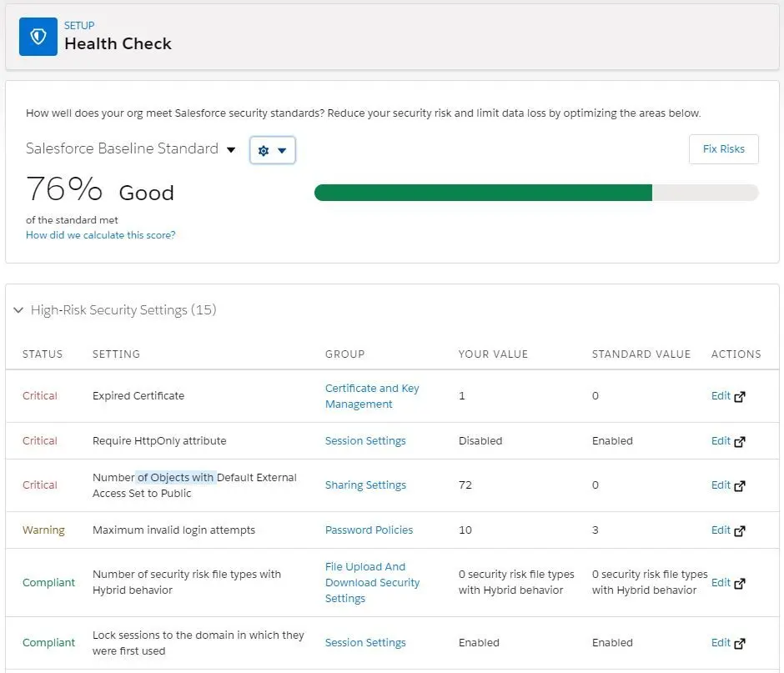
Task: Open Certificate and Key Management group link
Action: tap(372, 396)
